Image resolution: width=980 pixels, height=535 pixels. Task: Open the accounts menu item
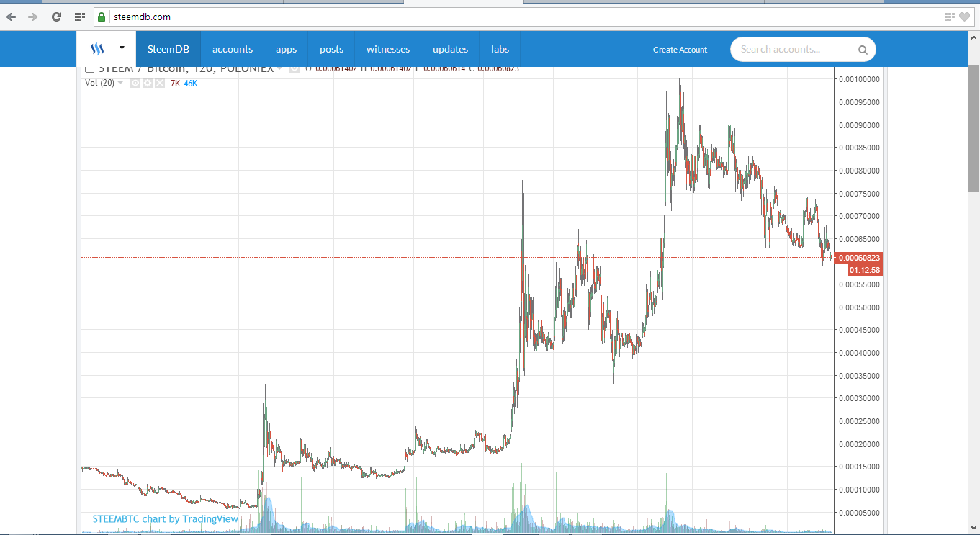pos(233,49)
